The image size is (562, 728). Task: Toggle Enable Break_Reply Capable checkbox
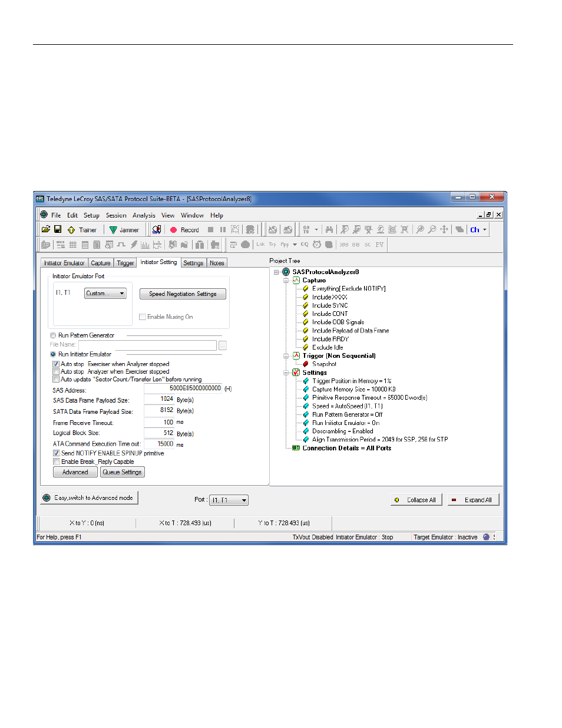(57, 462)
